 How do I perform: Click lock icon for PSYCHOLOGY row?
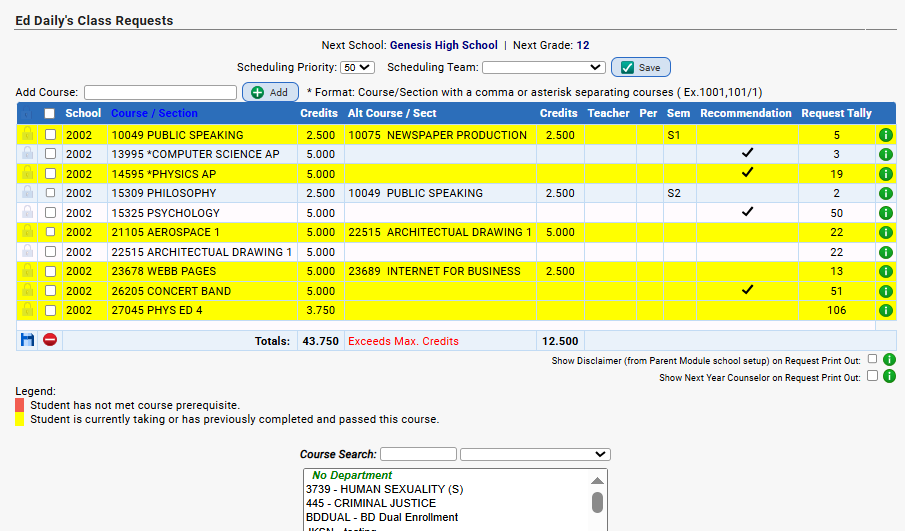coord(27,212)
